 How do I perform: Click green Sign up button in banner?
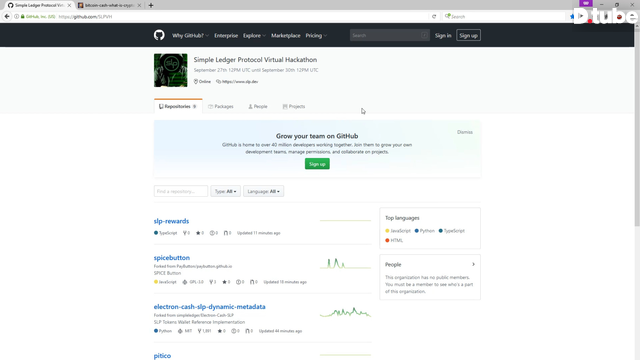pos(317,164)
